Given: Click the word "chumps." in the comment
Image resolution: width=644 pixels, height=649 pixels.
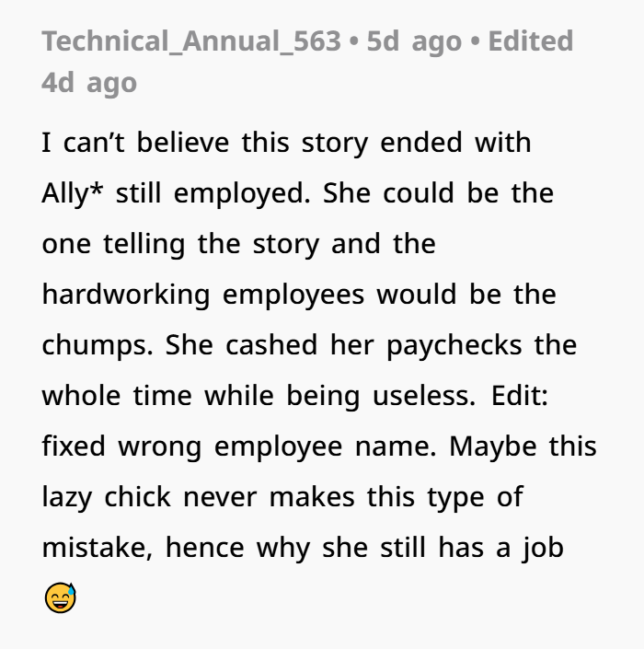Looking at the screenshot, I should (98, 345).
